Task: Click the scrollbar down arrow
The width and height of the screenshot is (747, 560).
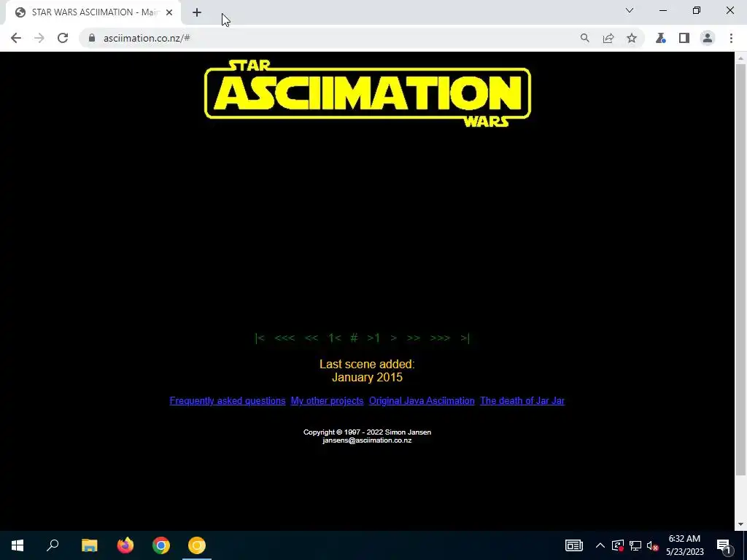Action: (x=740, y=524)
